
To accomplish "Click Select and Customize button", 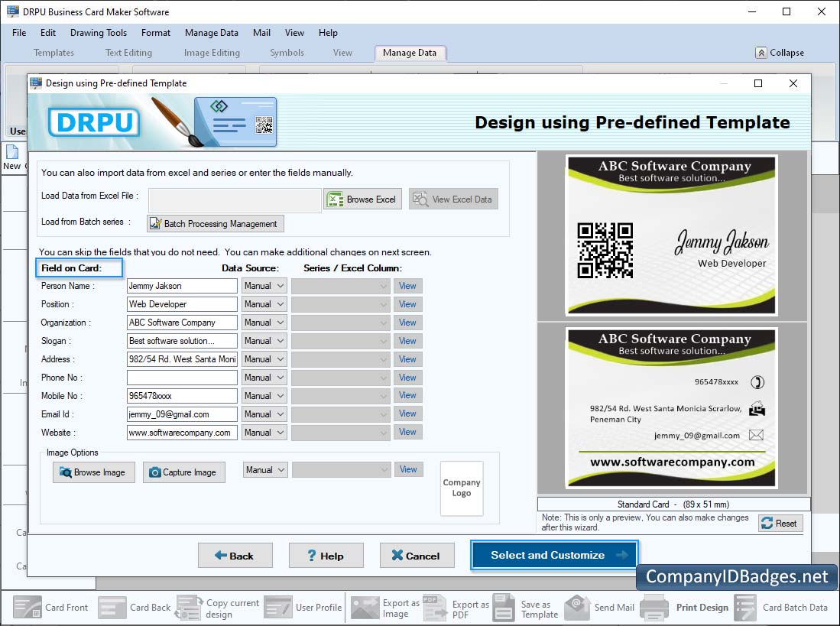I will 554,556.
